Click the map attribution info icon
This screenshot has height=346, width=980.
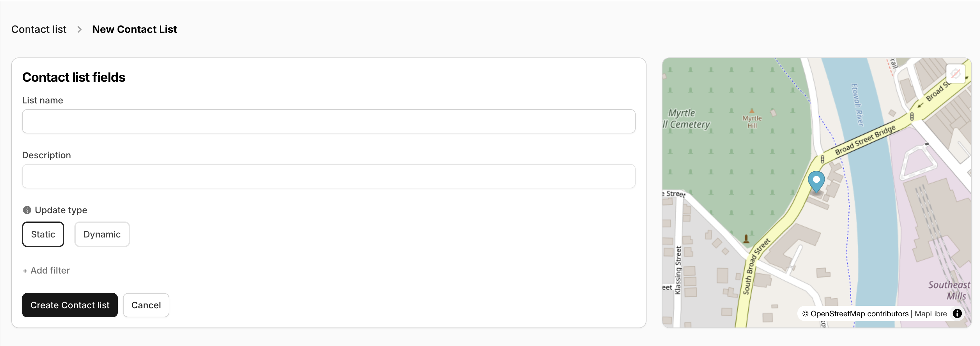[x=958, y=314]
